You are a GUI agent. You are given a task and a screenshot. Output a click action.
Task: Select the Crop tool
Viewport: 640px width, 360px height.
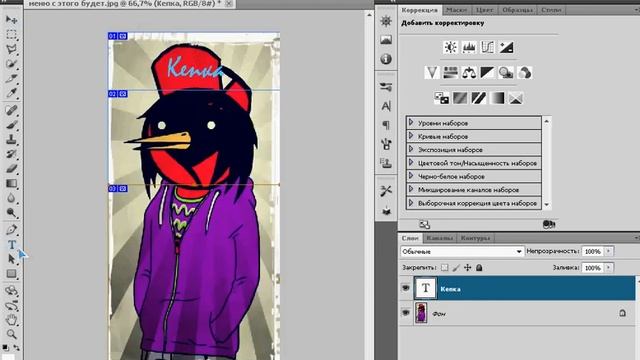coord(11,78)
